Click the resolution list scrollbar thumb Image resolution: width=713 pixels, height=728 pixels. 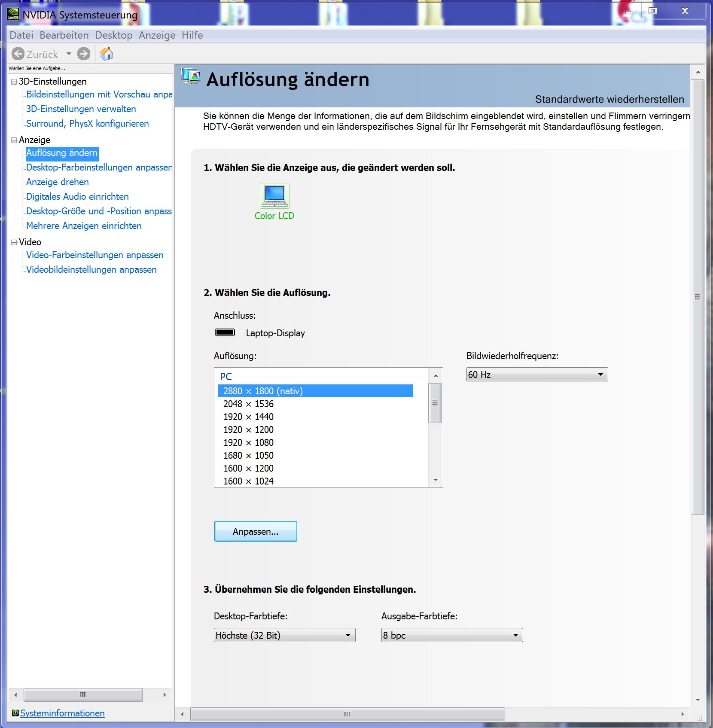pos(436,403)
